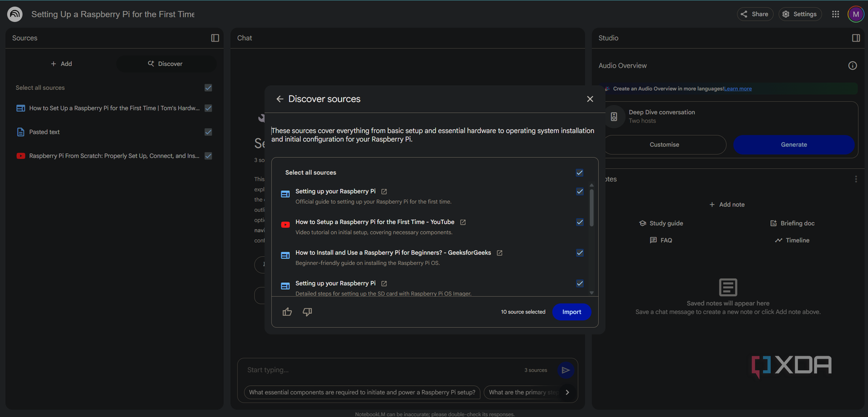Open external link for the 'Official guide' source
Screen dimensions: 868x417
tap(384, 191)
